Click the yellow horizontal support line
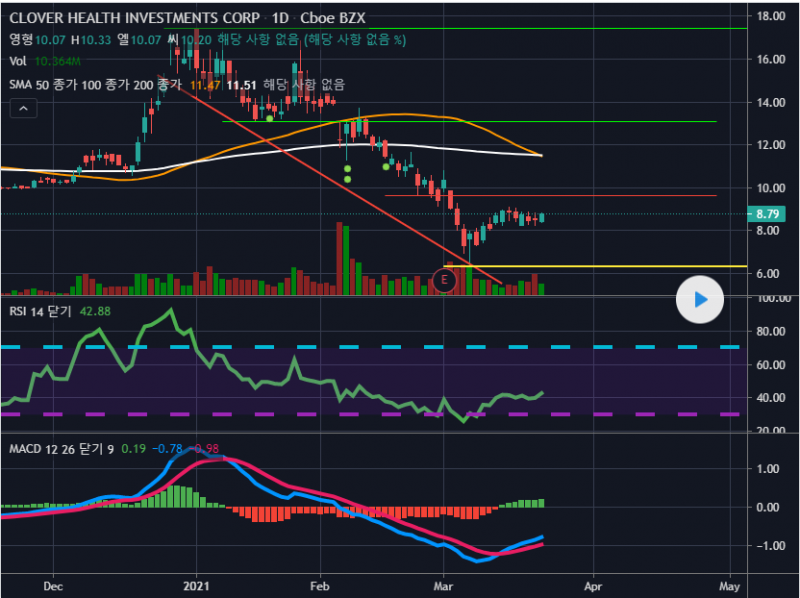The width and height of the screenshot is (800, 598). [x=595, y=266]
